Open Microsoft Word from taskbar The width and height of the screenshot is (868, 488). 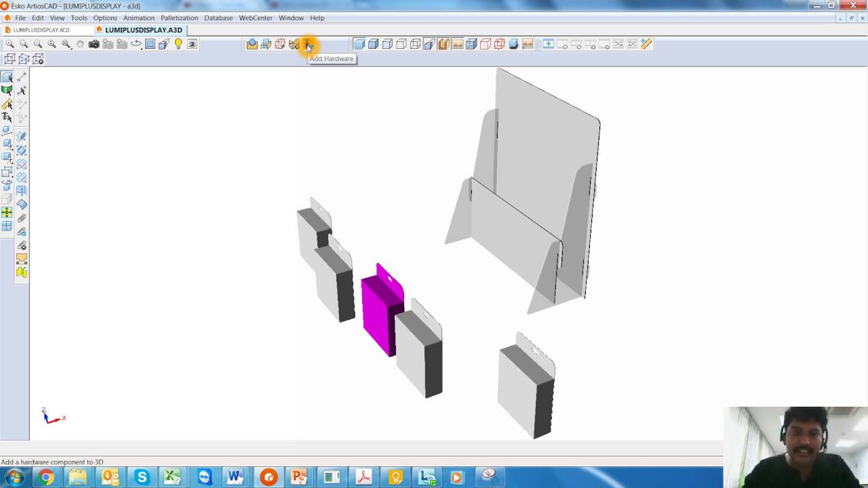[x=235, y=477]
